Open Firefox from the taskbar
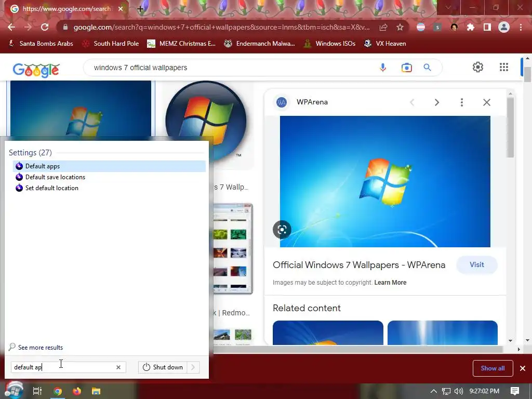Image resolution: width=532 pixels, height=399 pixels. (x=77, y=391)
